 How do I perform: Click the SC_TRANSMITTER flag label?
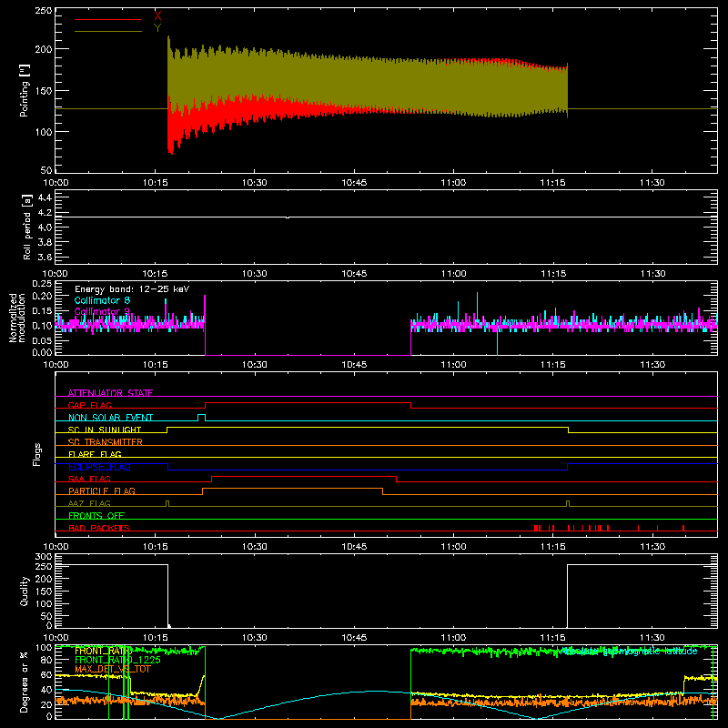tap(106, 442)
